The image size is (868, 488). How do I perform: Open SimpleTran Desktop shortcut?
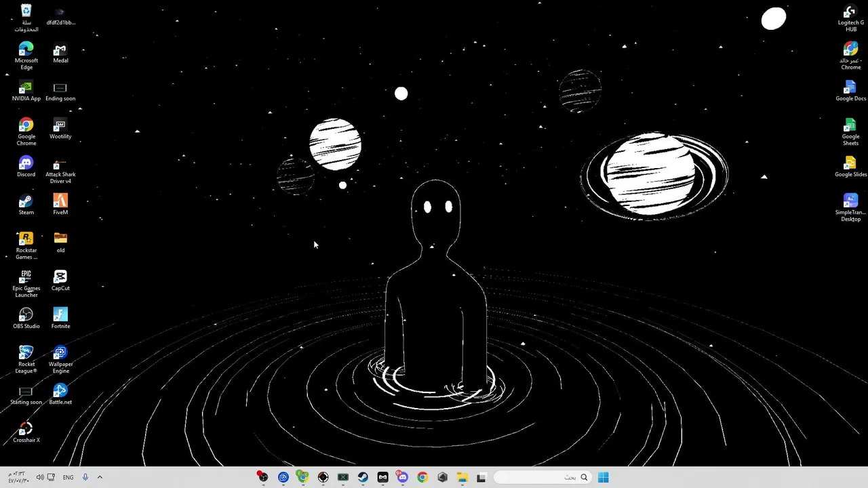[x=850, y=207]
